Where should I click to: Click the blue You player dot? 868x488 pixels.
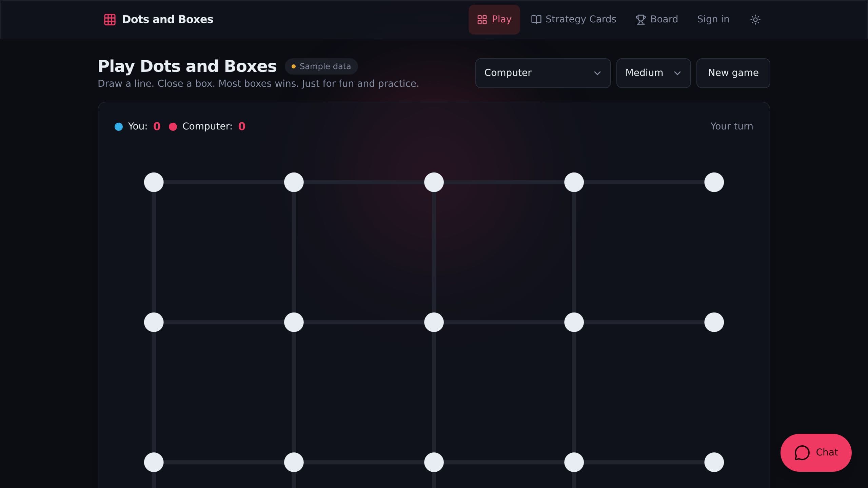pos(119,127)
